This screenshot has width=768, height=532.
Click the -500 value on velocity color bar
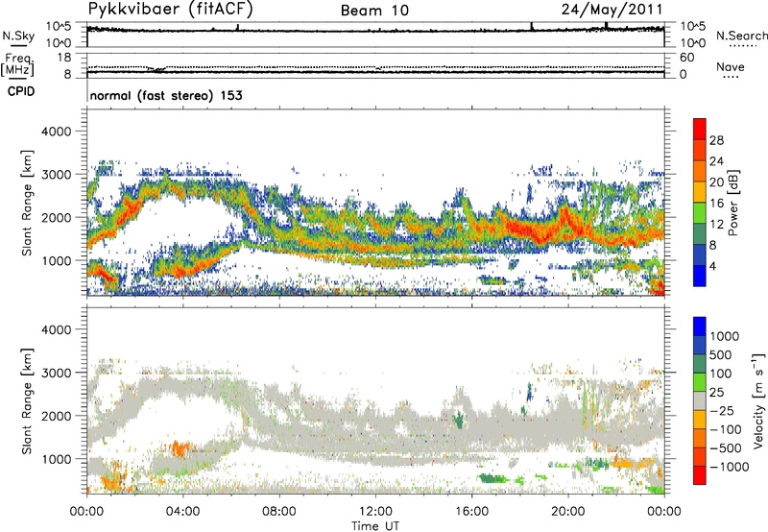pos(725,448)
